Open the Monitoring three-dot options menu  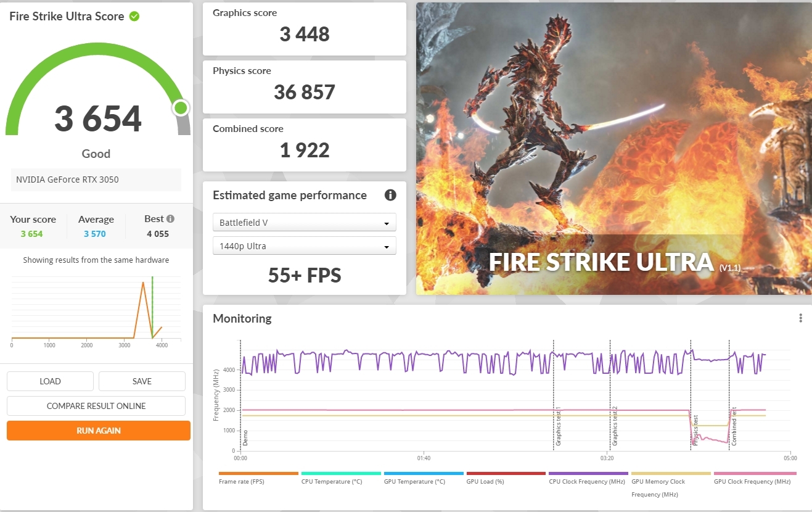pos(800,318)
